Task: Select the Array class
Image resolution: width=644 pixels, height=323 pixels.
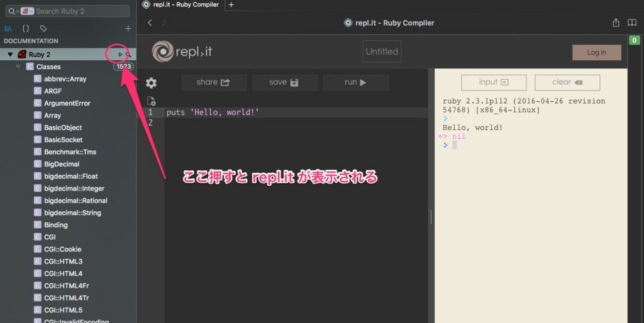Action: click(x=52, y=116)
